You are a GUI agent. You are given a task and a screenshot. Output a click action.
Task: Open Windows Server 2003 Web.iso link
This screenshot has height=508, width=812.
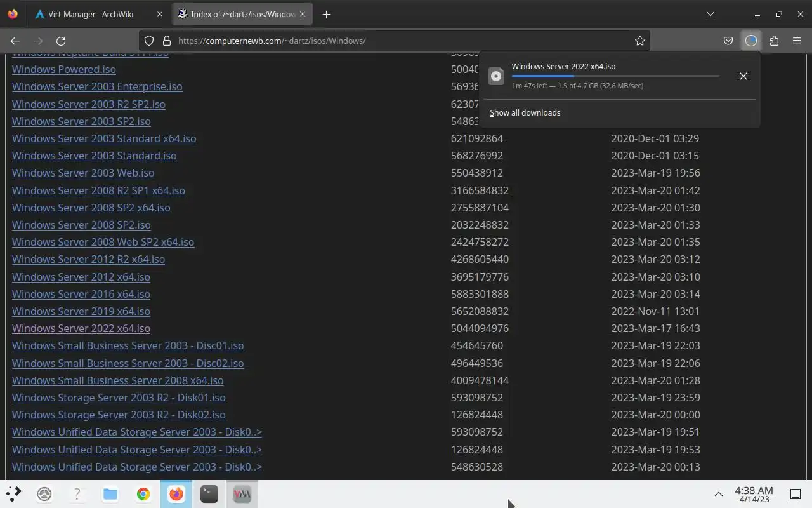(83, 173)
